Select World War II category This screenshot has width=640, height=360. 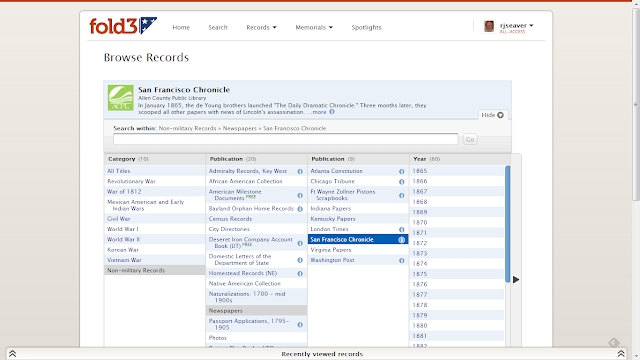coord(155,239)
